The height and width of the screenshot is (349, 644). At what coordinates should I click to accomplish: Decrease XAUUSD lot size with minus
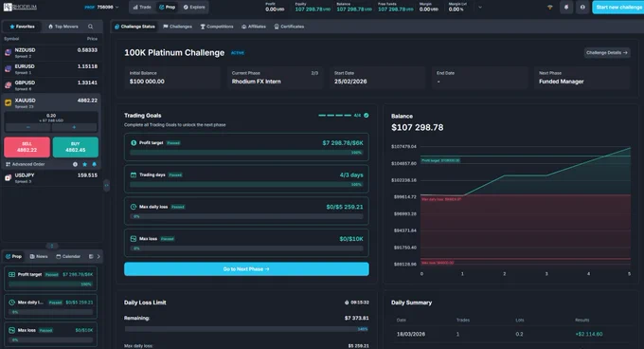[27, 127]
